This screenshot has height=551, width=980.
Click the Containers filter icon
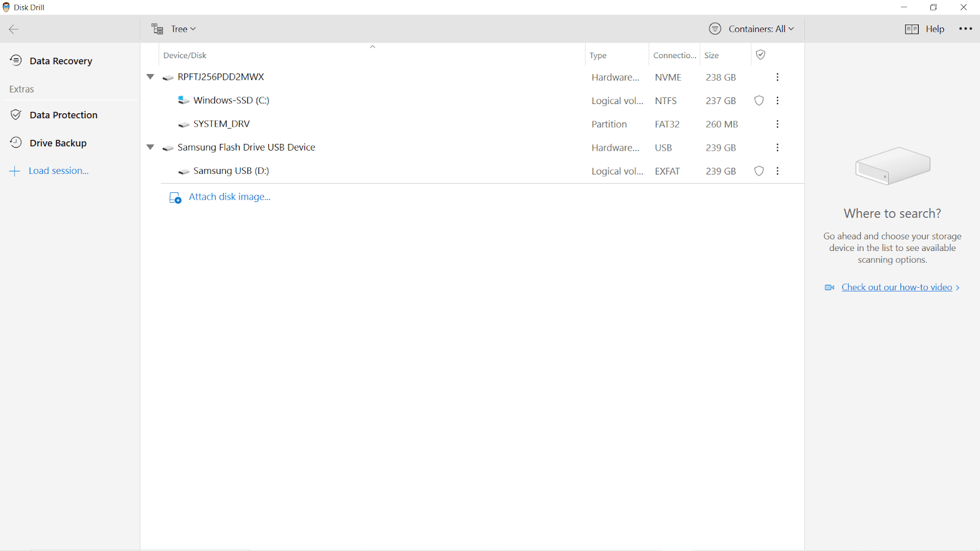715,29
